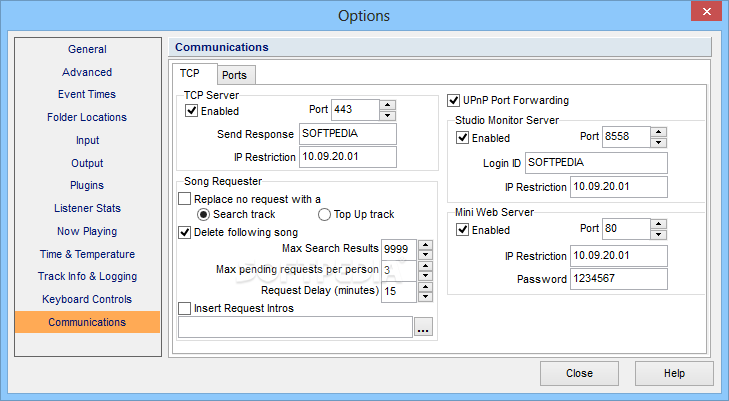Go to Listener Stats settings
729x401 pixels.
click(x=87, y=208)
